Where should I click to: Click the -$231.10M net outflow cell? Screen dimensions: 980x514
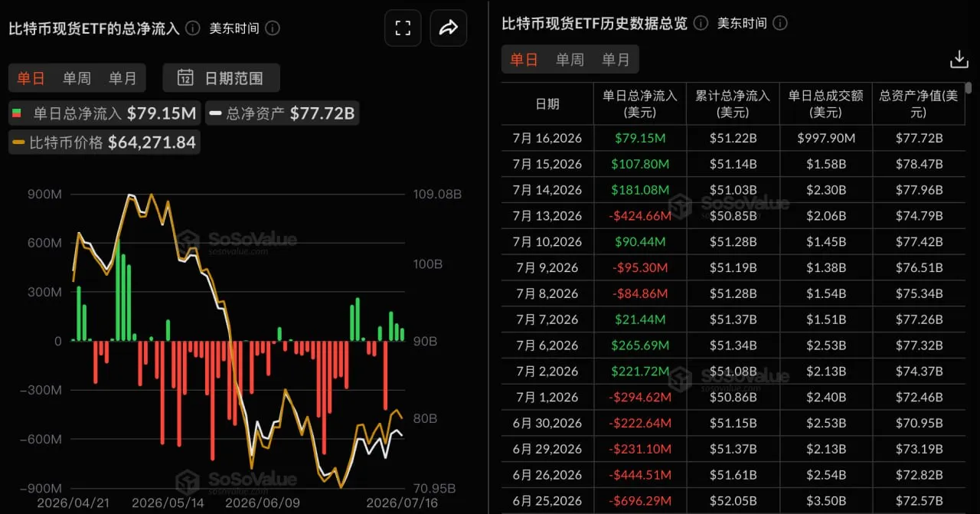click(x=640, y=449)
